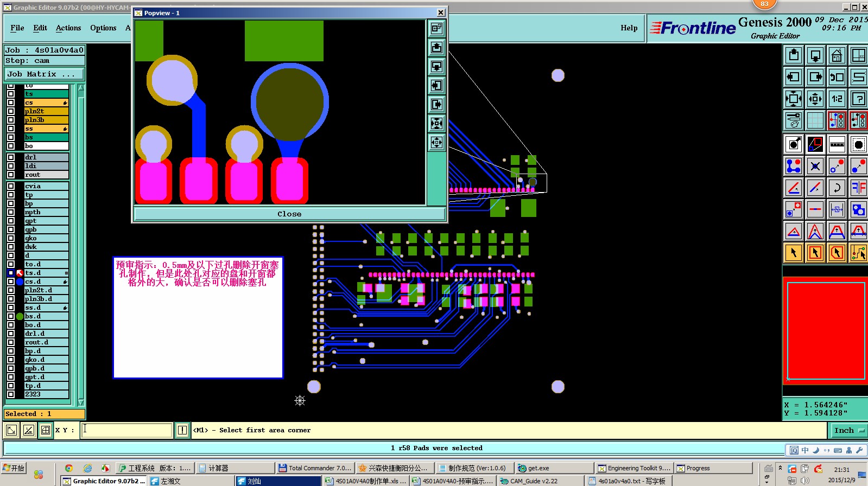Screen dimensions: 868x486
Task: Toggle the grid display icon
Action: pyautogui.click(x=815, y=120)
